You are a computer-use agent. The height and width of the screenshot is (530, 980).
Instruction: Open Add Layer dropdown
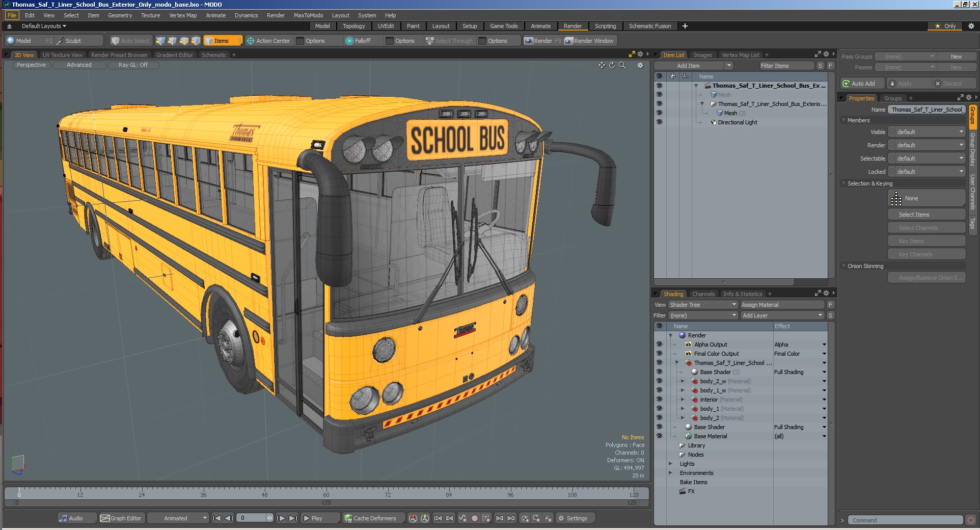(782, 315)
